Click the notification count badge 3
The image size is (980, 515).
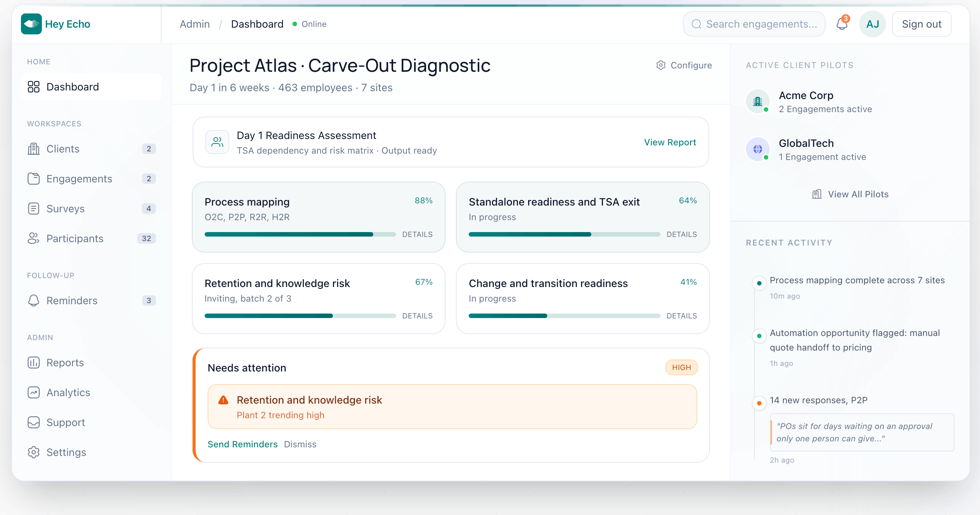845,19
